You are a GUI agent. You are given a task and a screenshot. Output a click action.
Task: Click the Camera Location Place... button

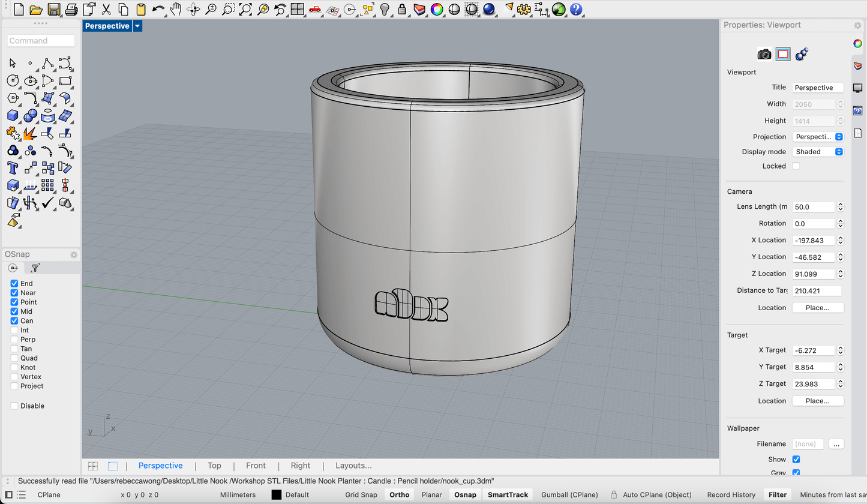pyautogui.click(x=817, y=308)
